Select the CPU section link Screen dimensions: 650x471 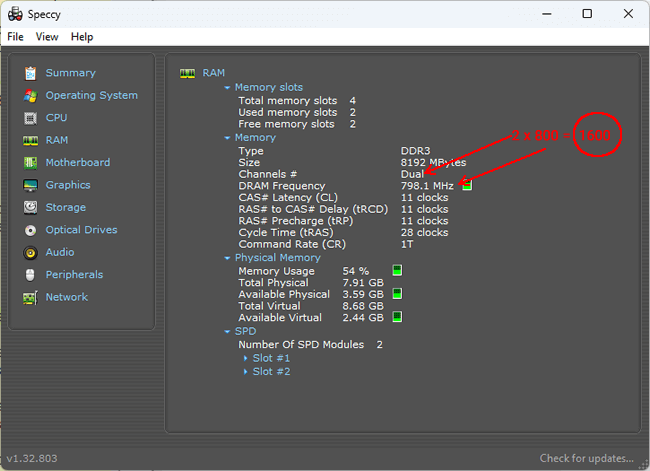56,118
